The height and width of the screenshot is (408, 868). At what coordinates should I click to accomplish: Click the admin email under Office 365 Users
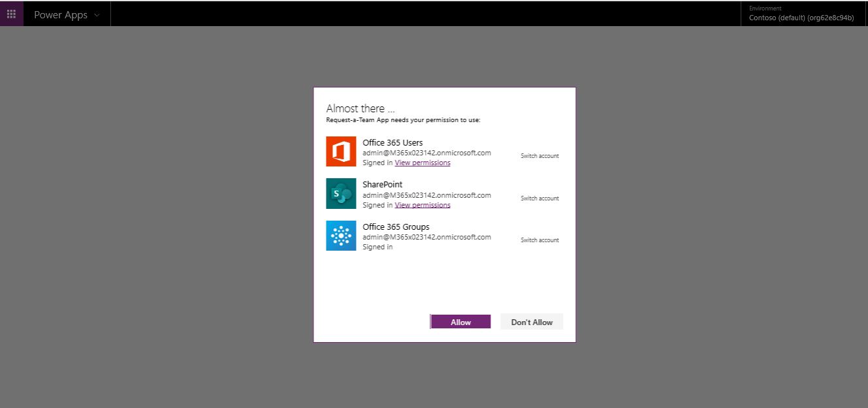pos(426,153)
